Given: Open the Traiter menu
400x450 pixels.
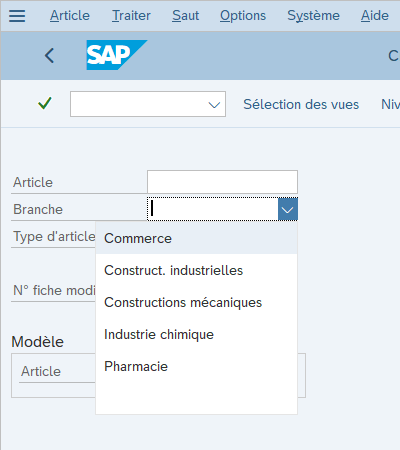Looking at the screenshot, I should coord(131,16).
